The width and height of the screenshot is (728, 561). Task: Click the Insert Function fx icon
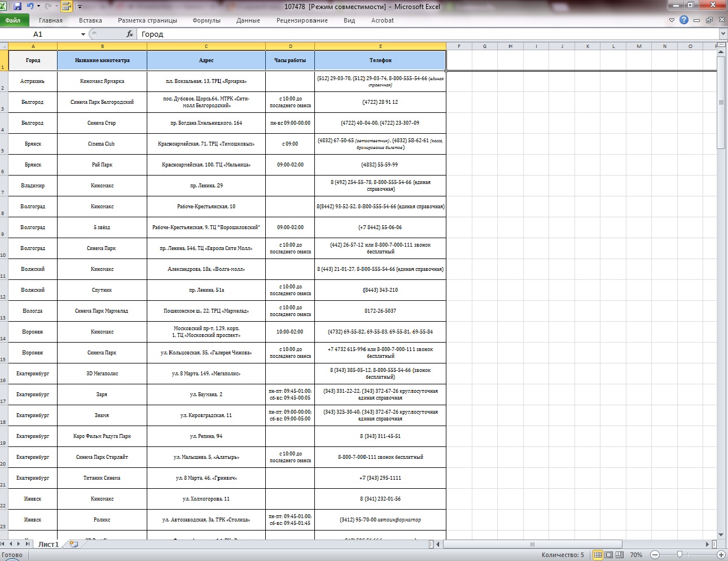[129, 34]
